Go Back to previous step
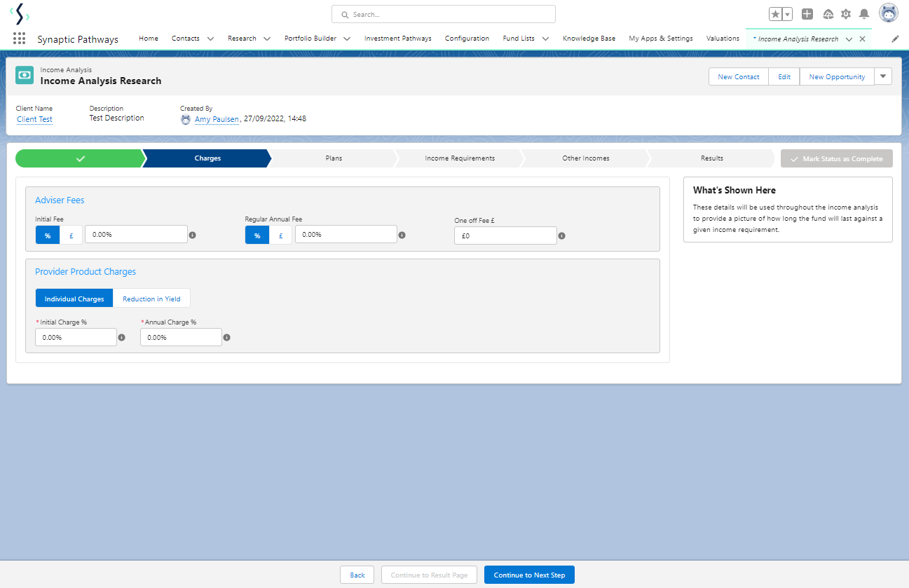909x588 pixels. (357, 575)
